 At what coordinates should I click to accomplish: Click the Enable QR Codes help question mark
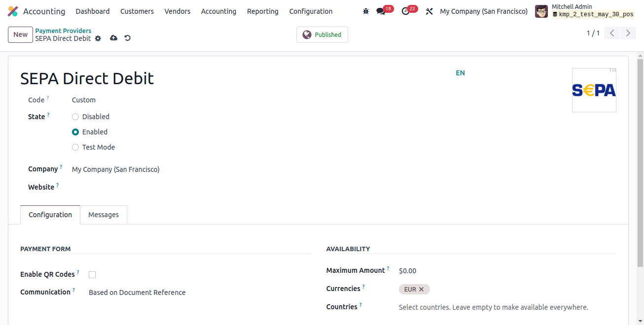[x=78, y=272]
